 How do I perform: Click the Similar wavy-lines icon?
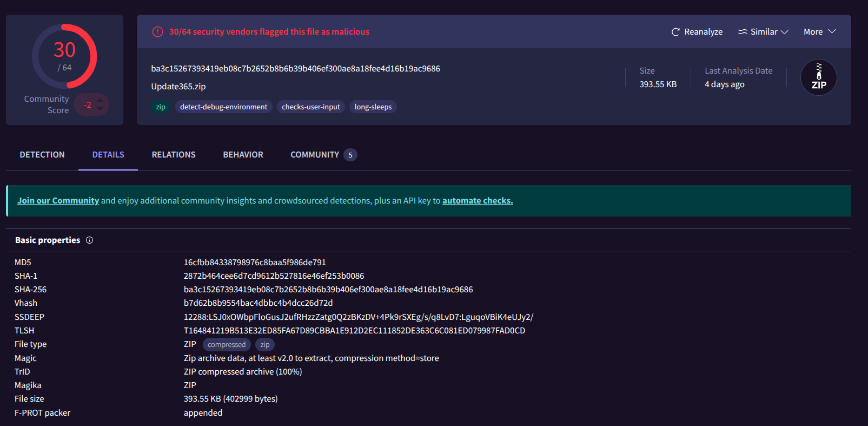(743, 32)
